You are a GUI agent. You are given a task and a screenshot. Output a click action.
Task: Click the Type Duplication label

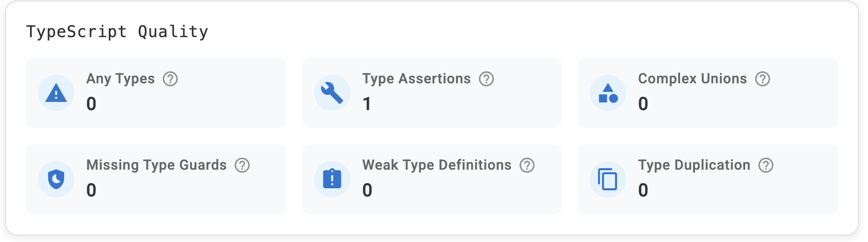click(x=694, y=165)
